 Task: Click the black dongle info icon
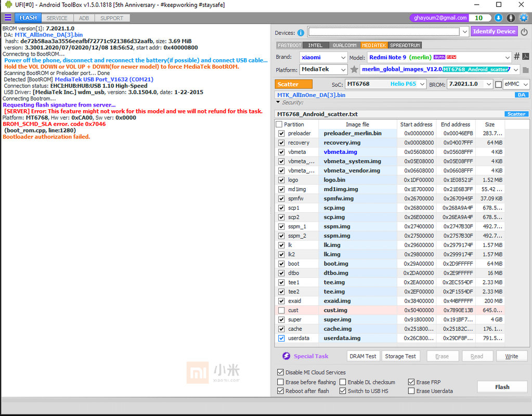[x=511, y=18]
